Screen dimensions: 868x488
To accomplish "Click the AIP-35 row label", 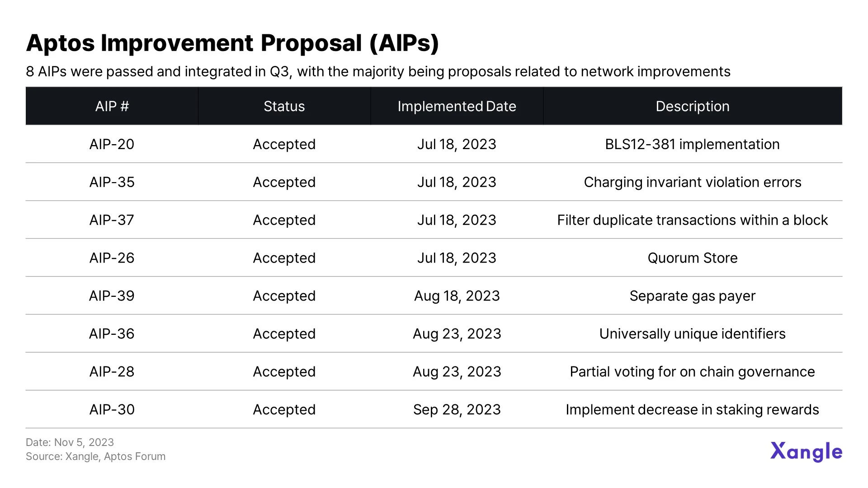I will (112, 182).
